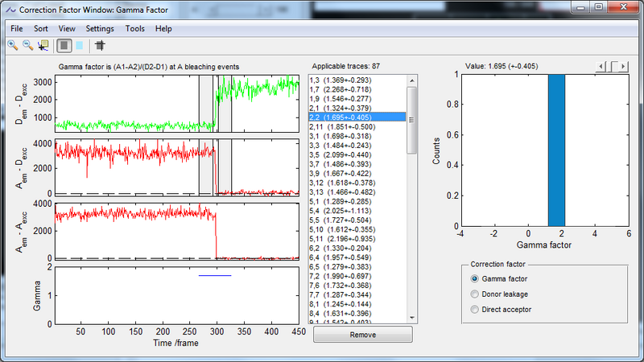This screenshot has width=644, height=362.
Task: Click the black crosshair toolbar icon
Action: (x=100, y=45)
